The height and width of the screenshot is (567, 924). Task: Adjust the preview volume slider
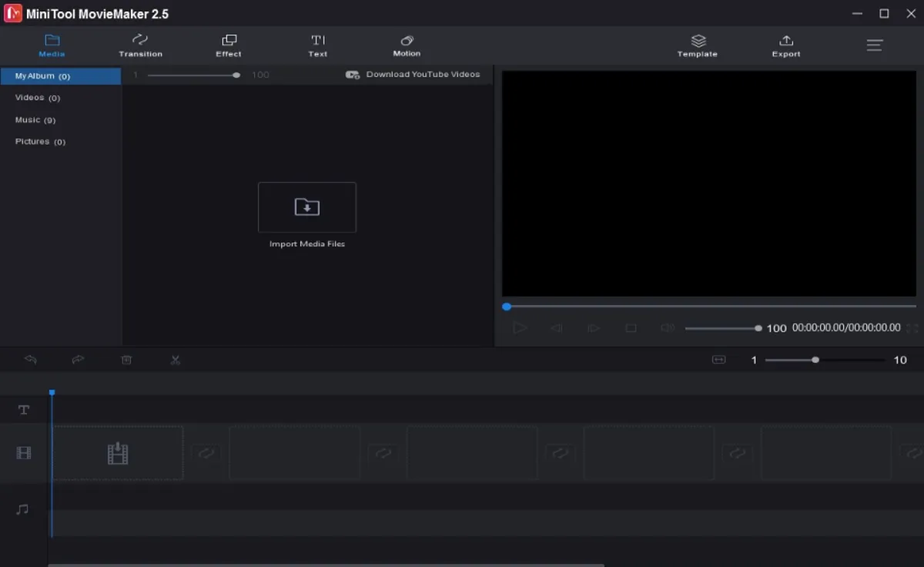click(x=723, y=328)
